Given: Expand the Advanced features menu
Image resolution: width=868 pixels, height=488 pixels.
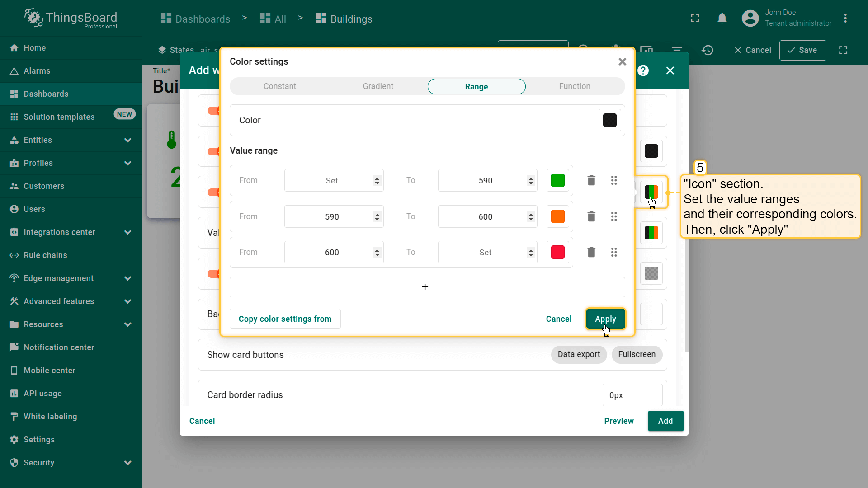Looking at the screenshot, I should tap(127, 301).
